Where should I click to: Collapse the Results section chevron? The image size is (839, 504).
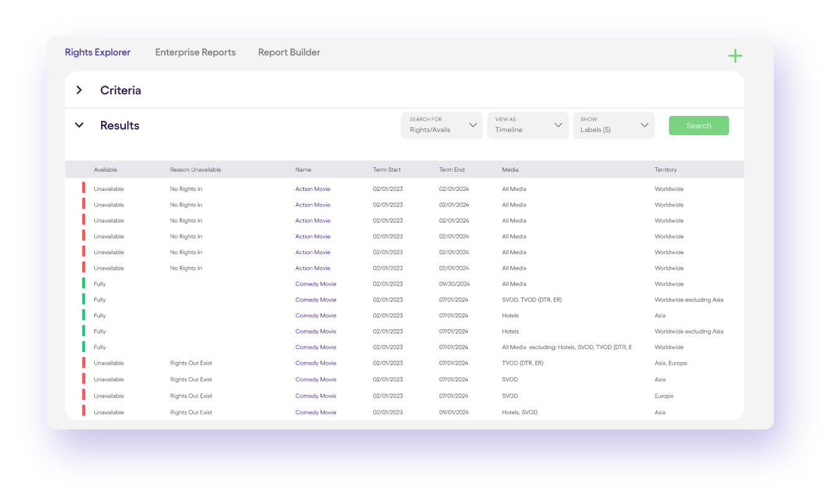(x=79, y=125)
